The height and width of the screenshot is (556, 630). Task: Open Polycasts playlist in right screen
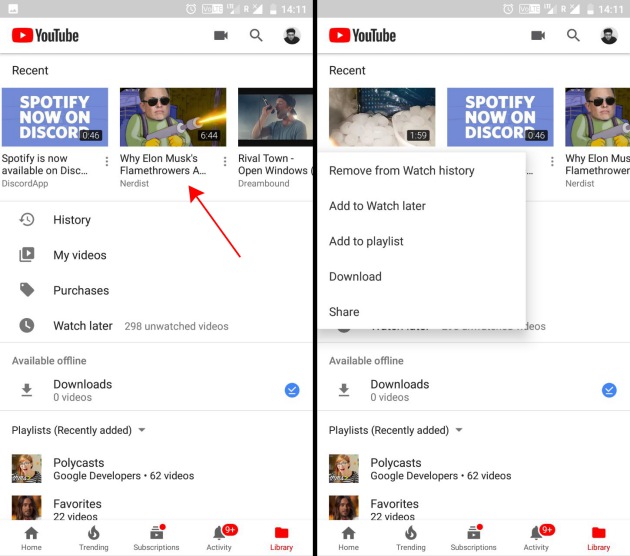click(x=474, y=468)
